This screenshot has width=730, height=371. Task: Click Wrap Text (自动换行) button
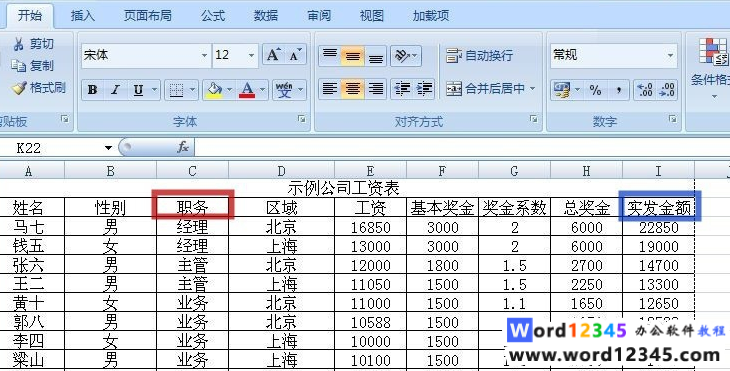point(479,55)
